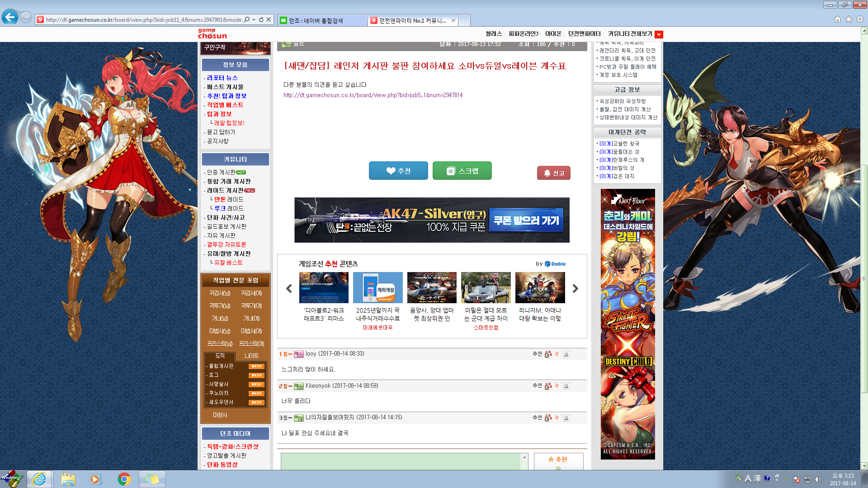
Task: Click the refresh icon in address bar
Action: point(261,20)
